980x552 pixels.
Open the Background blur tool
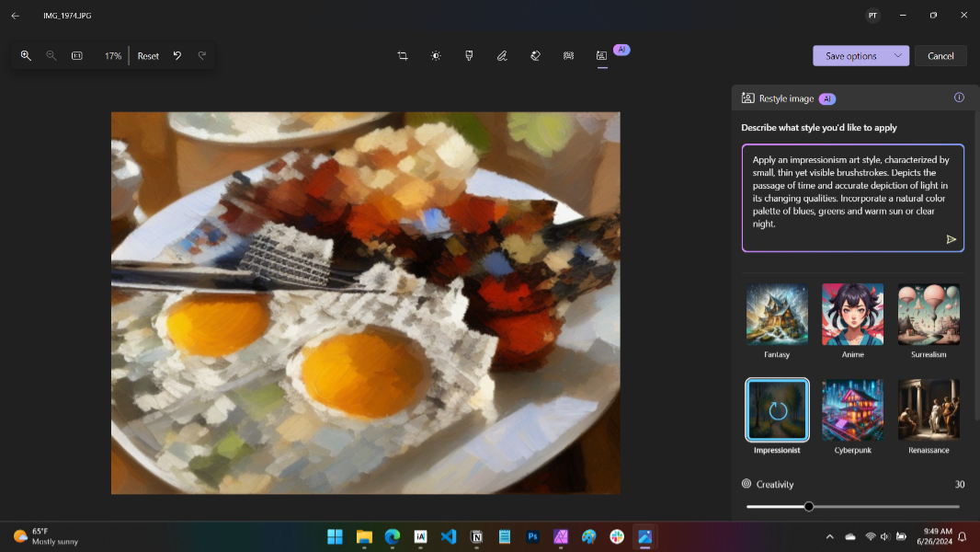coord(568,55)
